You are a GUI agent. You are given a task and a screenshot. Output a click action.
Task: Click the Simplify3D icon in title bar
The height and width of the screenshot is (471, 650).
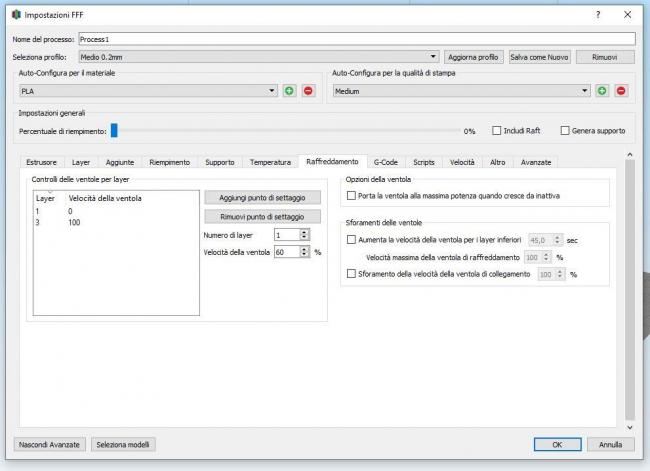[x=14, y=16]
